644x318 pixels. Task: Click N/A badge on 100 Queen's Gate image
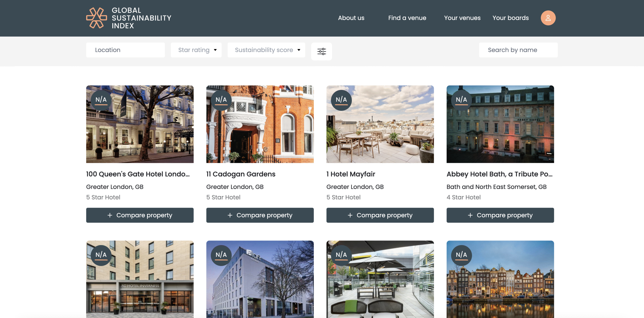pos(101,100)
